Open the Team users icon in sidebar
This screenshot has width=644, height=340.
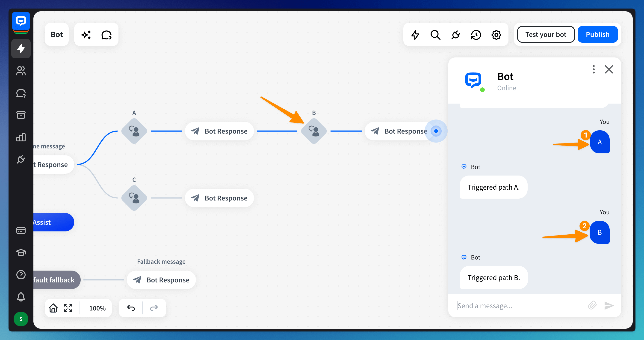coord(21,71)
